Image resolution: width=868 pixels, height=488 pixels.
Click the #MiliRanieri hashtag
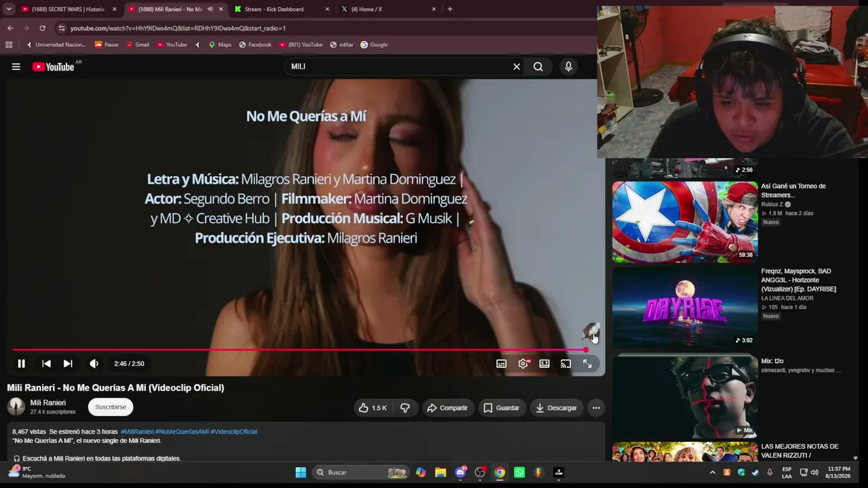click(x=137, y=432)
